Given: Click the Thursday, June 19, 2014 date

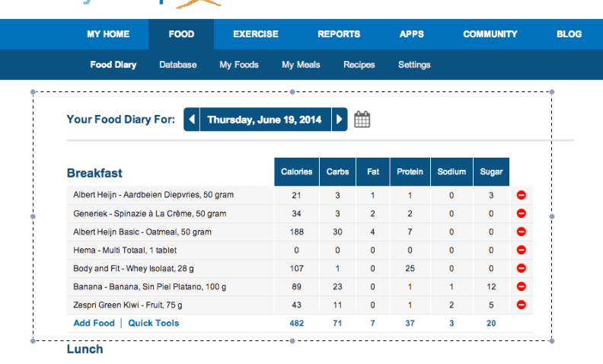Looking at the screenshot, I should pos(264,120).
